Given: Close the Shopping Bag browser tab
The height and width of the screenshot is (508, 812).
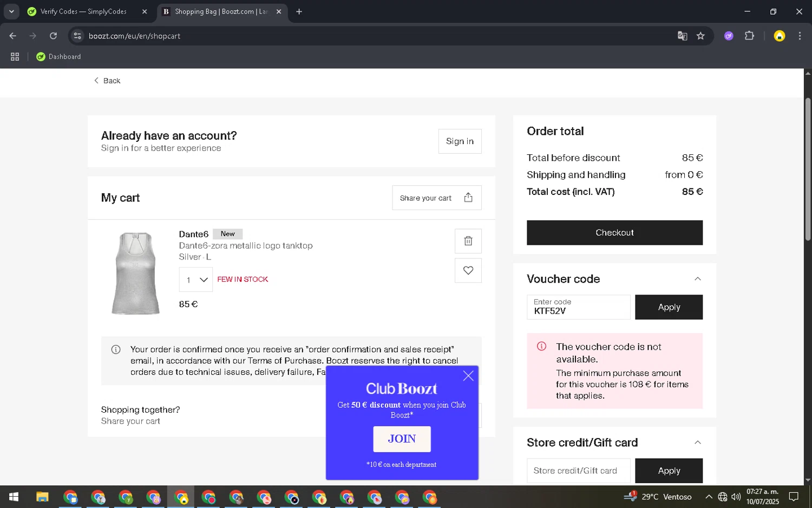Looking at the screenshot, I should [279, 11].
